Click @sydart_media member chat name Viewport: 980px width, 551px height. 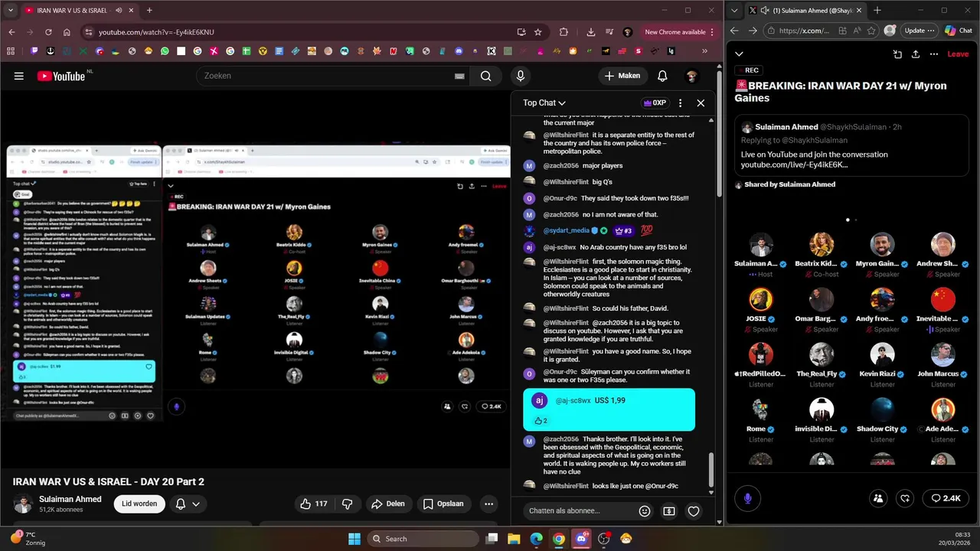coord(567,230)
